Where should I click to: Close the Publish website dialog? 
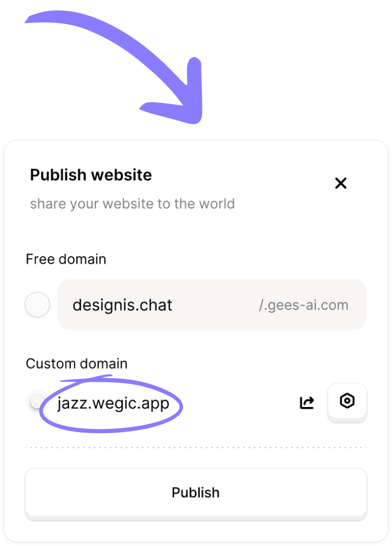coord(340,183)
